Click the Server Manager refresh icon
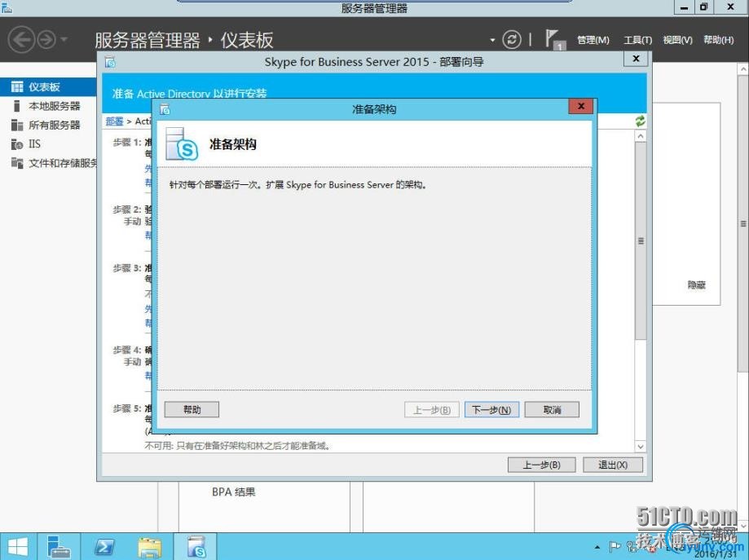 click(x=512, y=39)
